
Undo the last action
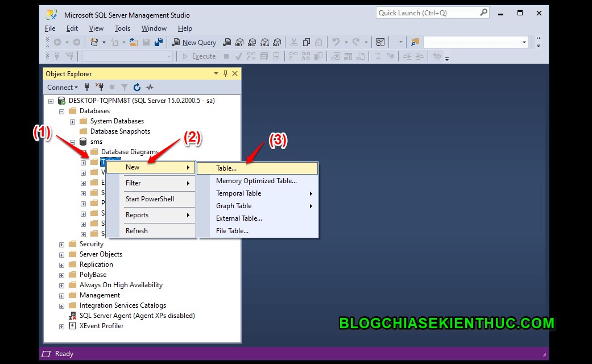337,42
